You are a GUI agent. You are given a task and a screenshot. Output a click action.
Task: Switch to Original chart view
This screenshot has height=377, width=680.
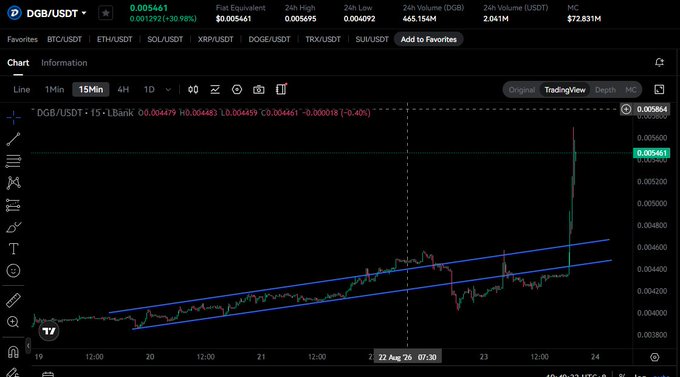tap(522, 90)
